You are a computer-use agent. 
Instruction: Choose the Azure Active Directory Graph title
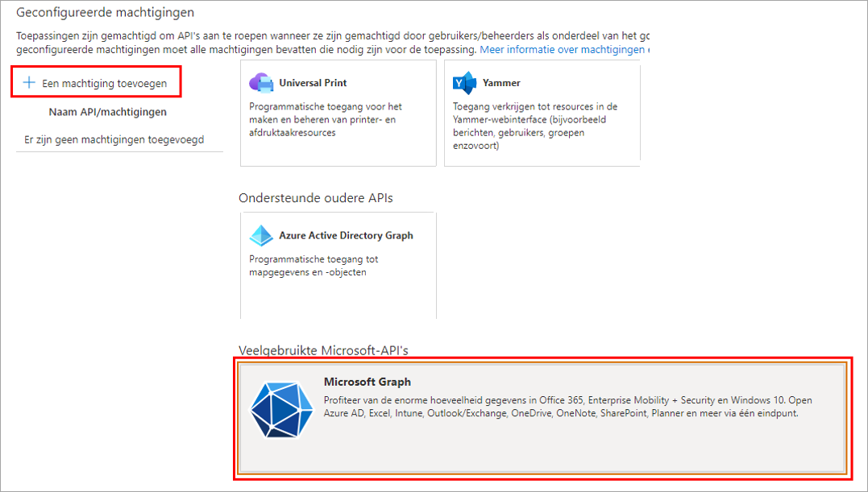(x=346, y=235)
